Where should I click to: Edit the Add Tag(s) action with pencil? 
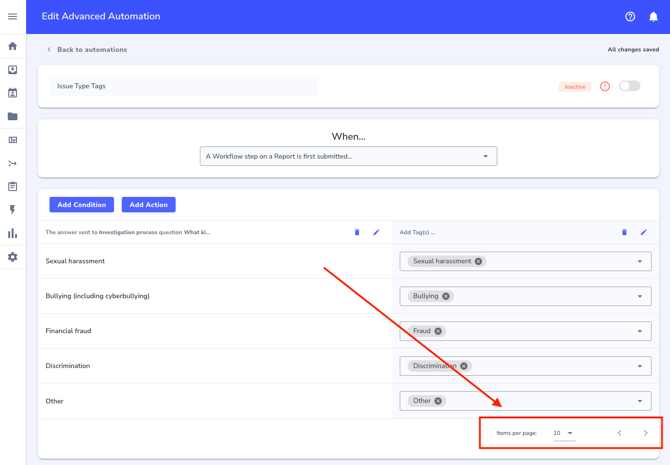(x=643, y=232)
